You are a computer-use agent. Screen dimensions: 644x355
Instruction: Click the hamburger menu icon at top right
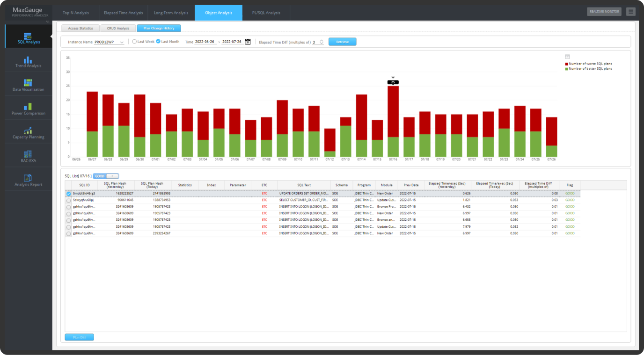630,12
